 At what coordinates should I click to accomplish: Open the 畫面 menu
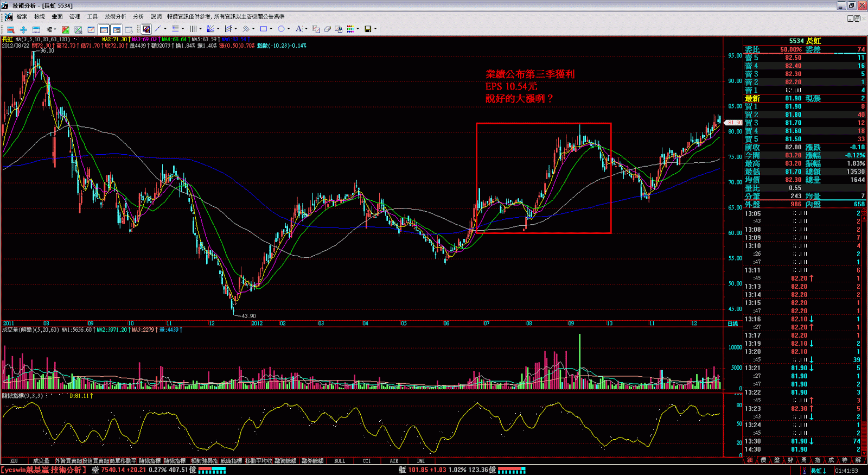57,17
